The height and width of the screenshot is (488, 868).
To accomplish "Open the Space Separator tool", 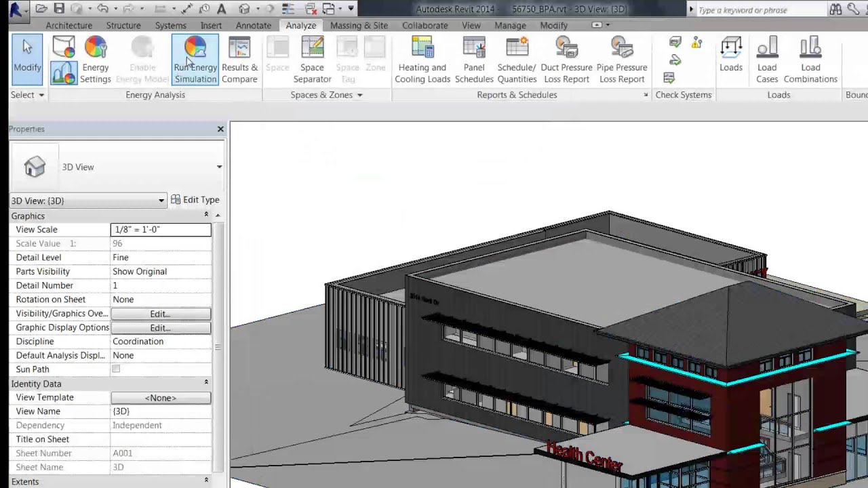I will pyautogui.click(x=312, y=59).
